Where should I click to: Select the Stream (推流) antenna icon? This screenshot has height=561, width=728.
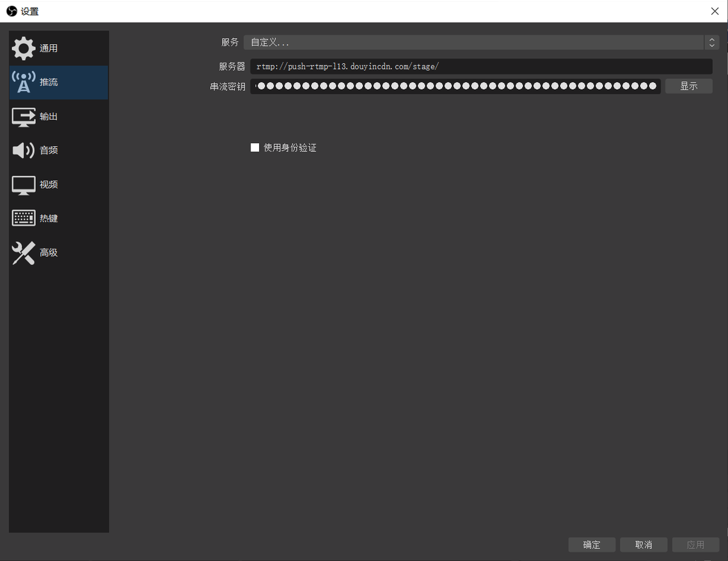pyautogui.click(x=23, y=82)
